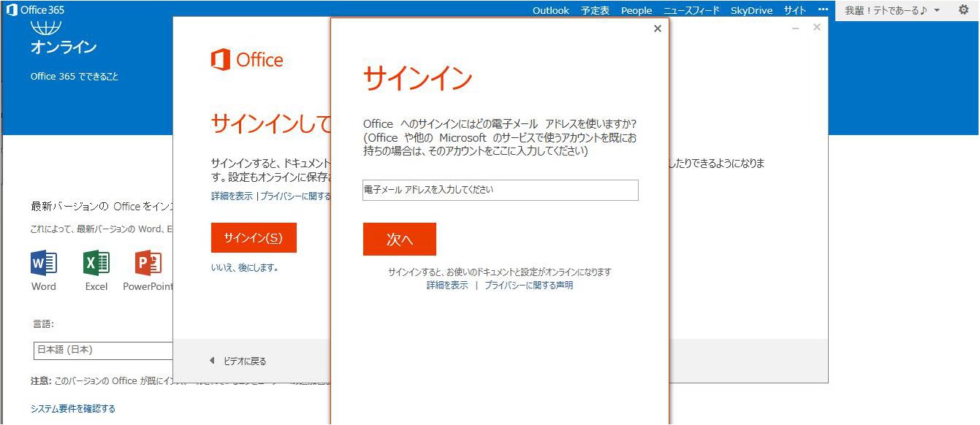Open ニュースフィード in the top navigation
The width and height of the screenshot is (980, 425).
click(691, 10)
